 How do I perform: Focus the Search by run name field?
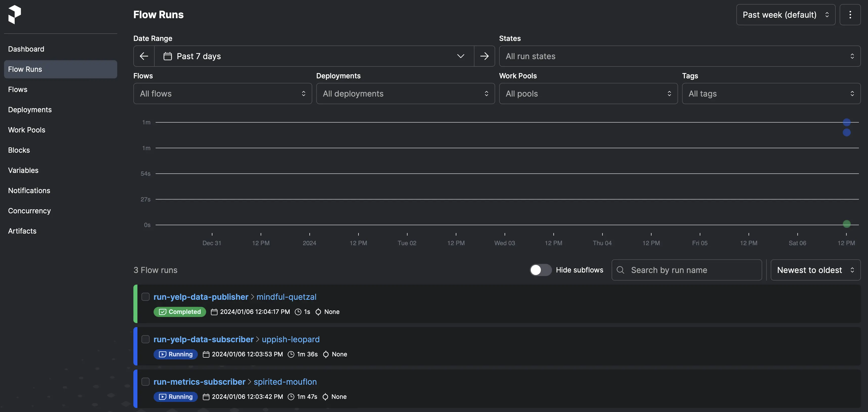click(x=687, y=270)
